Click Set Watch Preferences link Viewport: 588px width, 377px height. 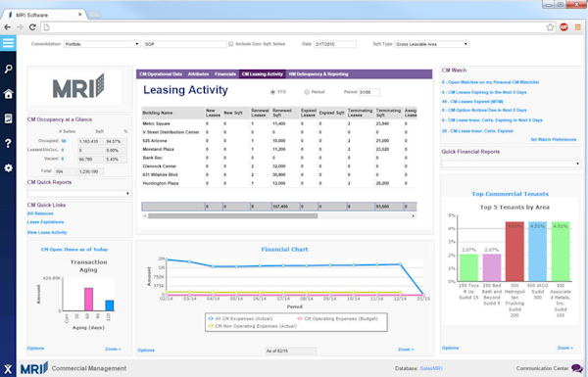tap(553, 139)
